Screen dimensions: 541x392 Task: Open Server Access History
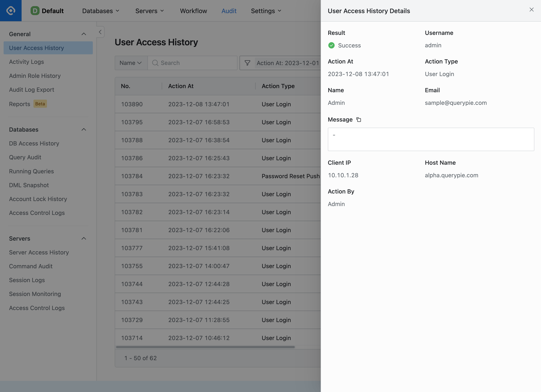(x=39, y=252)
